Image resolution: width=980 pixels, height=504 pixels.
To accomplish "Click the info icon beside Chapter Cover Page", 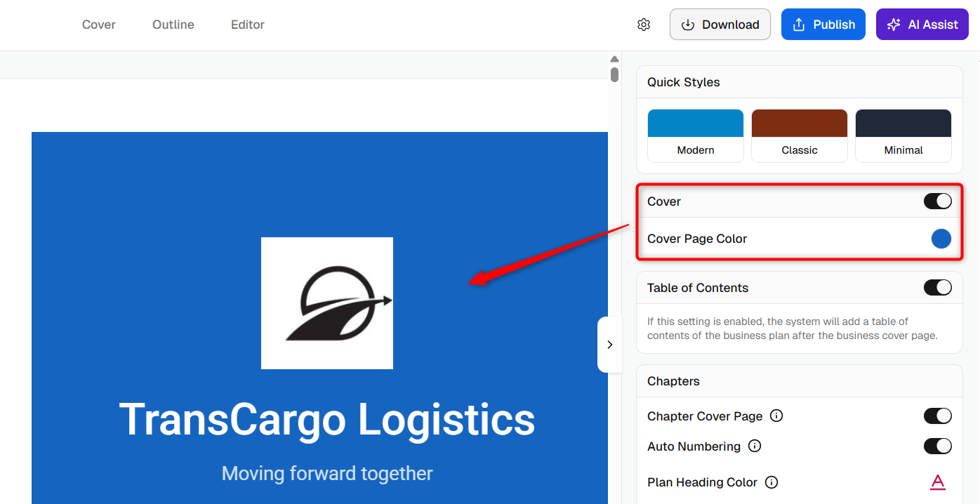I will (776, 416).
